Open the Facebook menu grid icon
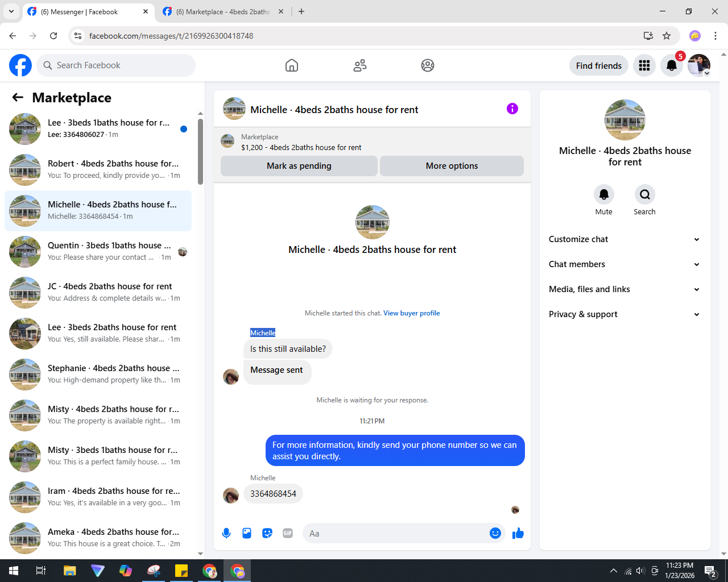 (644, 65)
